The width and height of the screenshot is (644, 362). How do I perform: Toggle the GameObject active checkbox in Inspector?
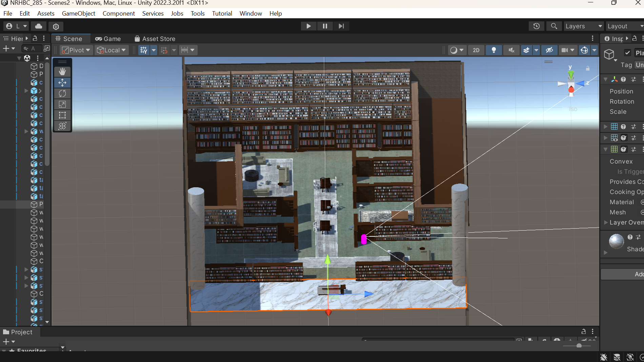tap(627, 52)
